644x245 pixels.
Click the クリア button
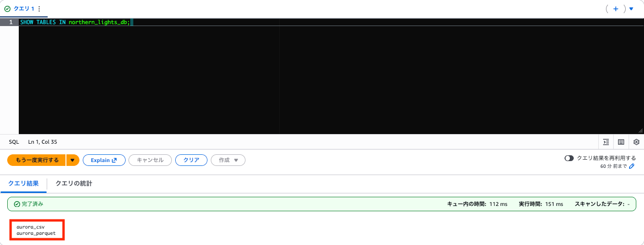tap(191, 160)
